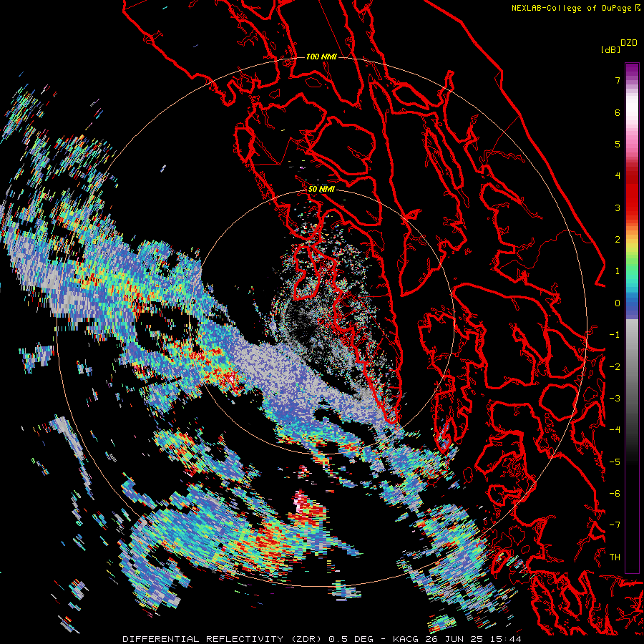This screenshot has height=644, width=644.
Task: Click the -1 value on the scale
Action: point(615,335)
